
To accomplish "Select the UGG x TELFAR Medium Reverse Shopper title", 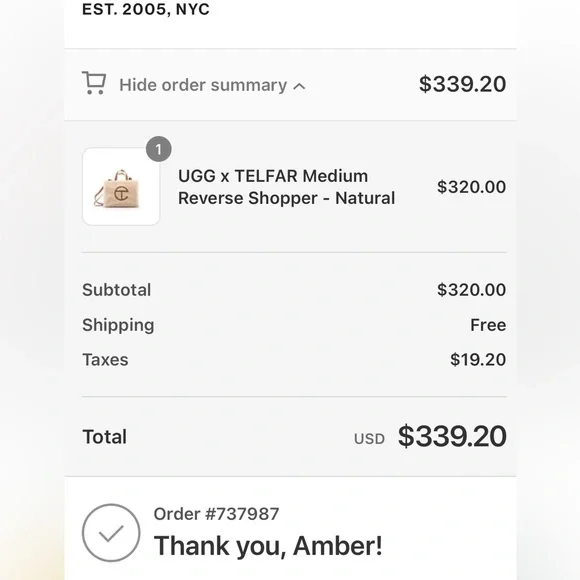I will pyautogui.click(x=287, y=187).
